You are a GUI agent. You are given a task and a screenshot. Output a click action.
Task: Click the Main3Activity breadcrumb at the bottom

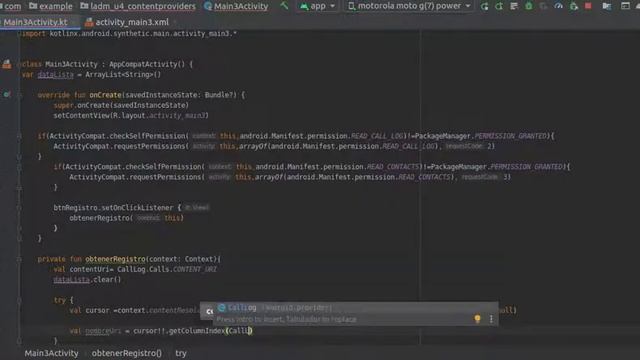(x=51, y=353)
